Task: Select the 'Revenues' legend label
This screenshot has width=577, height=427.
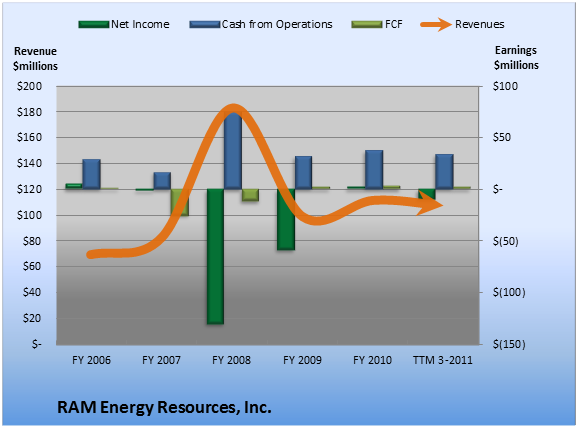Action: (479, 24)
